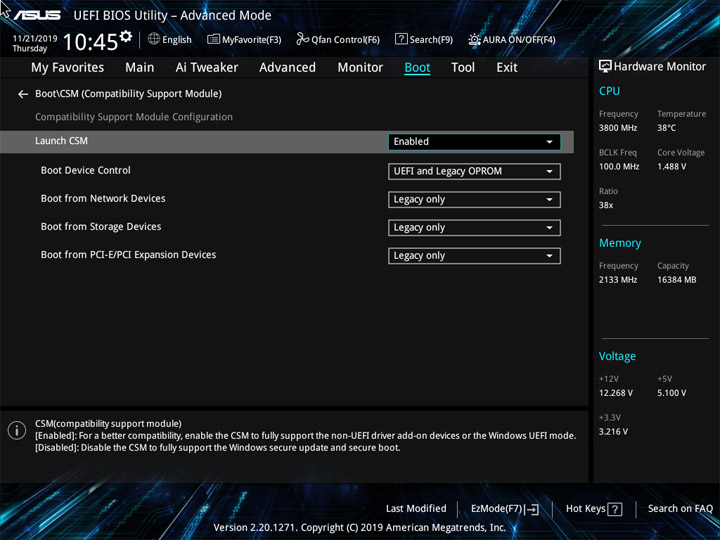The image size is (720, 540).
Task: Click Boot from PCI-E/PCI Expansion Devices label
Action: [128, 255]
